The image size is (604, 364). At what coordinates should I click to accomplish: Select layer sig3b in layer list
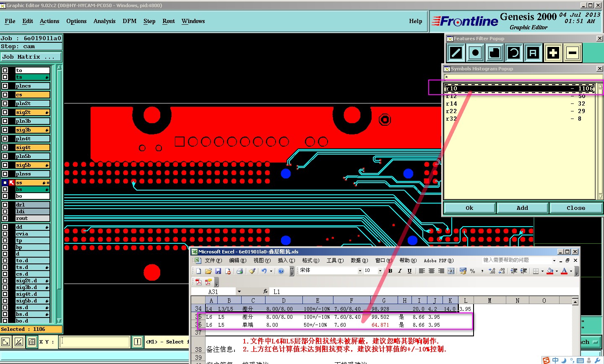click(x=32, y=130)
